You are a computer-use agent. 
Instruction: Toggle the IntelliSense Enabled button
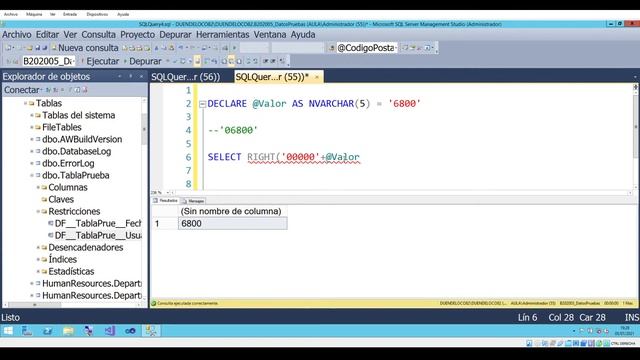click(197, 61)
